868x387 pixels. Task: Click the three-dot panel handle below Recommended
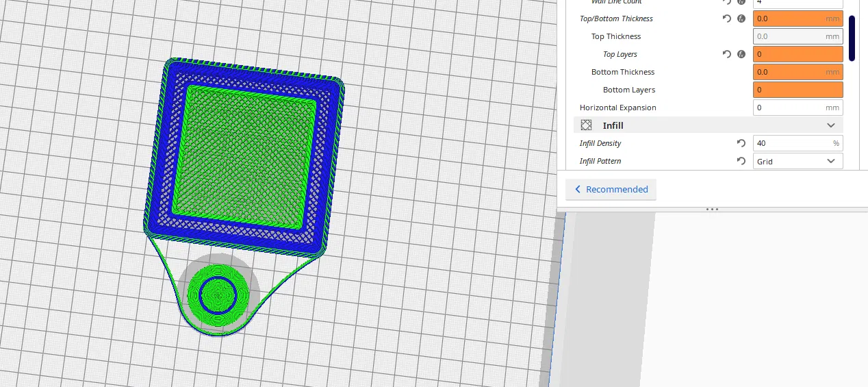click(x=712, y=209)
